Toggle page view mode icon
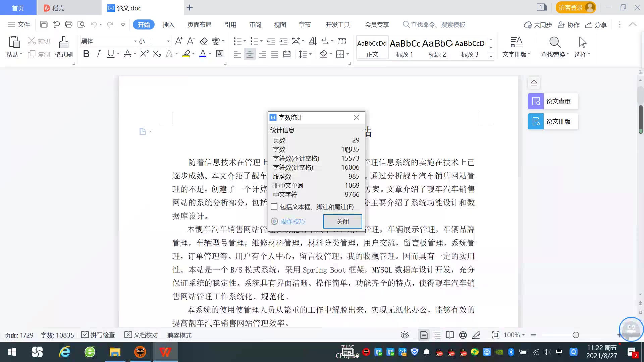This screenshot has height=362, width=644. (x=424, y=335)
